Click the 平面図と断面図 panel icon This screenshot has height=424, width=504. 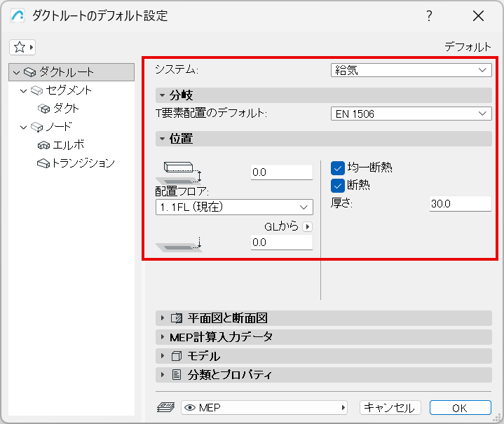coord(177,318)
